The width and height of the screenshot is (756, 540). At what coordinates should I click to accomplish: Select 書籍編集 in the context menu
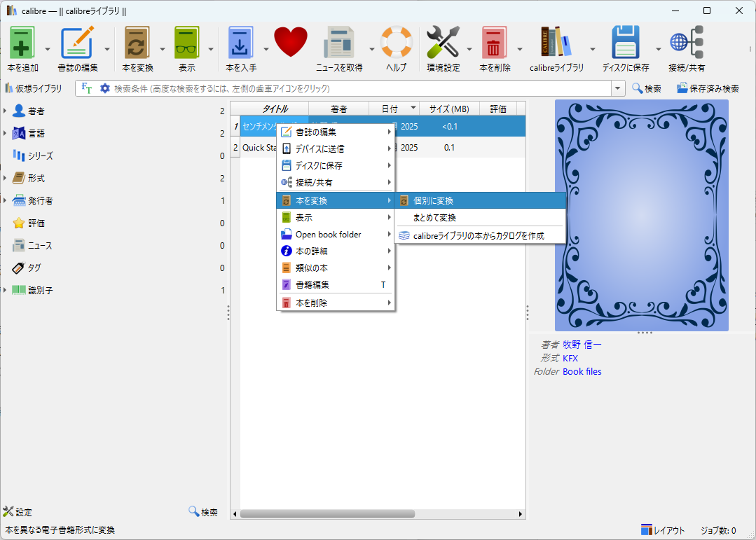pyautogui.click(x=312, y=285)
